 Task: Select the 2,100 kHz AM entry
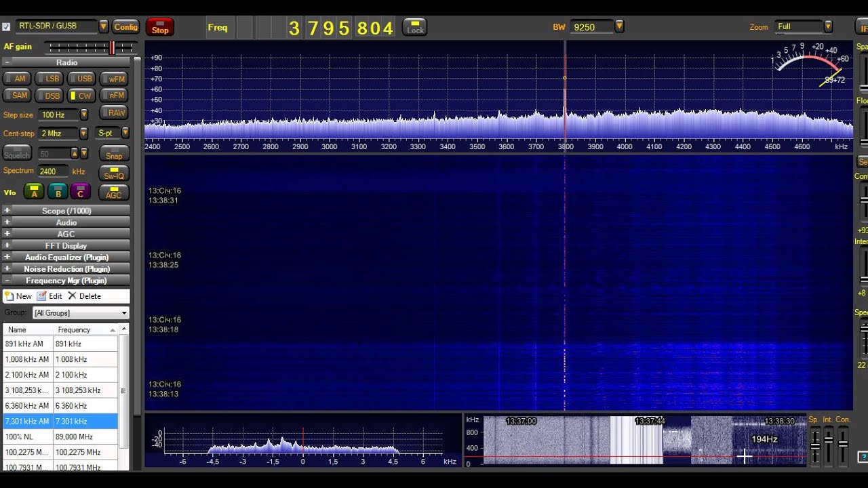(x=60, y=375)
